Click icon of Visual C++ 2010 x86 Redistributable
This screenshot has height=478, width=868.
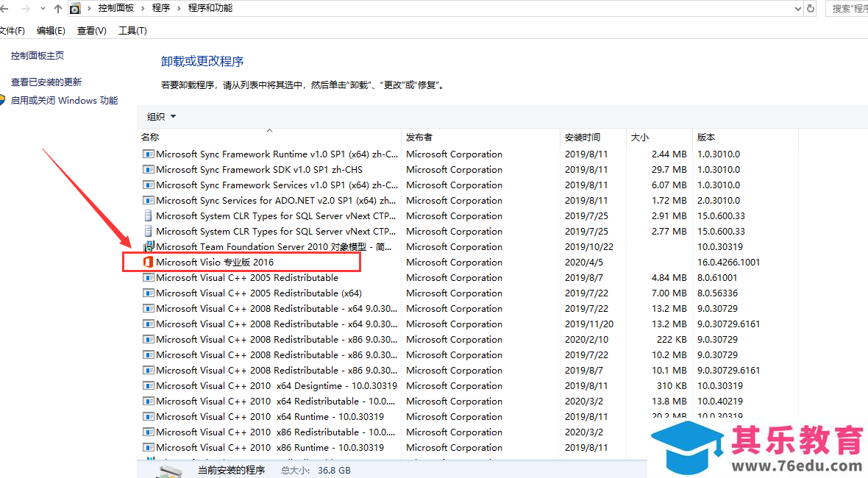tap(148, 432)
